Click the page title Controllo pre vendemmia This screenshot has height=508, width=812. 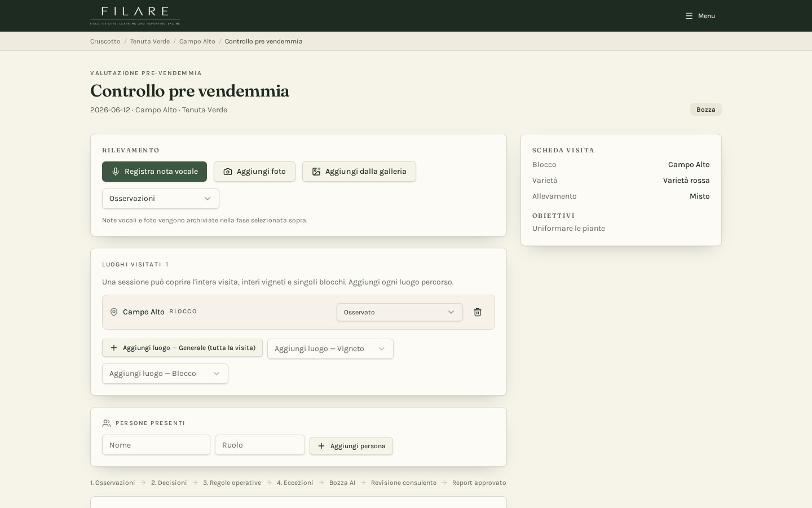tap(189, 91)
